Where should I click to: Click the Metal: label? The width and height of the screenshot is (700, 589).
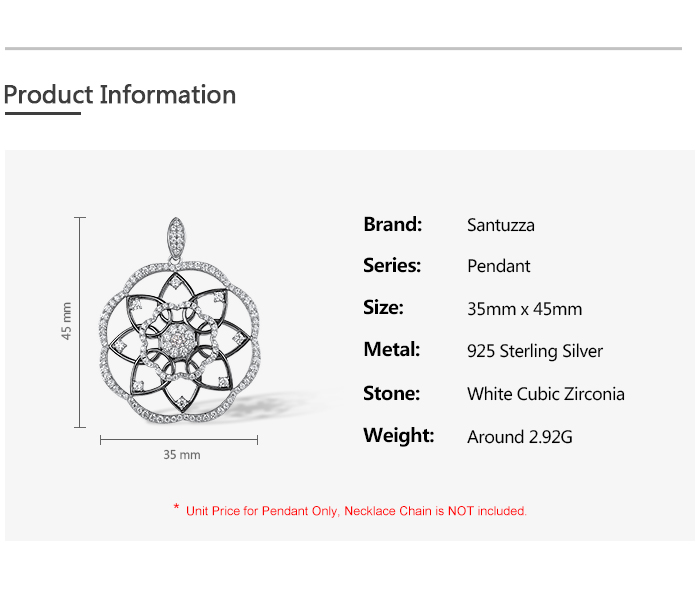click(391, 350)
